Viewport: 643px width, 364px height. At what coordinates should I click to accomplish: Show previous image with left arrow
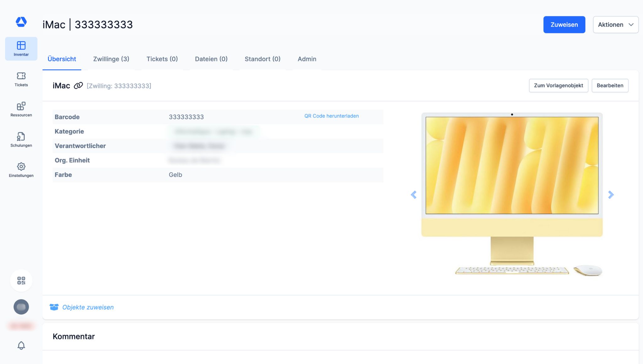point(413,195)
